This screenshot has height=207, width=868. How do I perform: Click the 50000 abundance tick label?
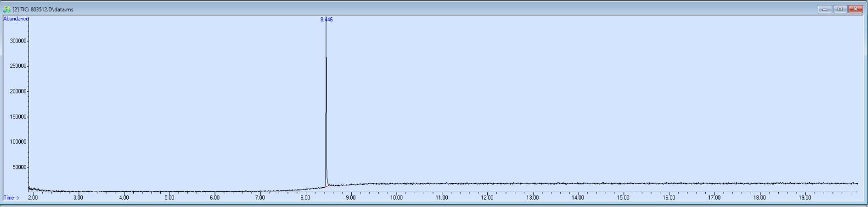[x=19, y=167]
